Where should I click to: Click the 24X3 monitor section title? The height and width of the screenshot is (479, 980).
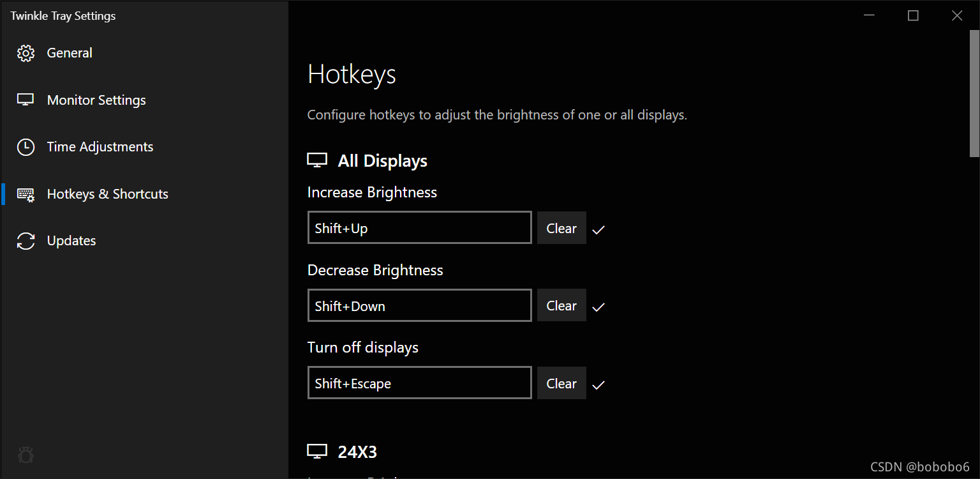click(357, 452)
